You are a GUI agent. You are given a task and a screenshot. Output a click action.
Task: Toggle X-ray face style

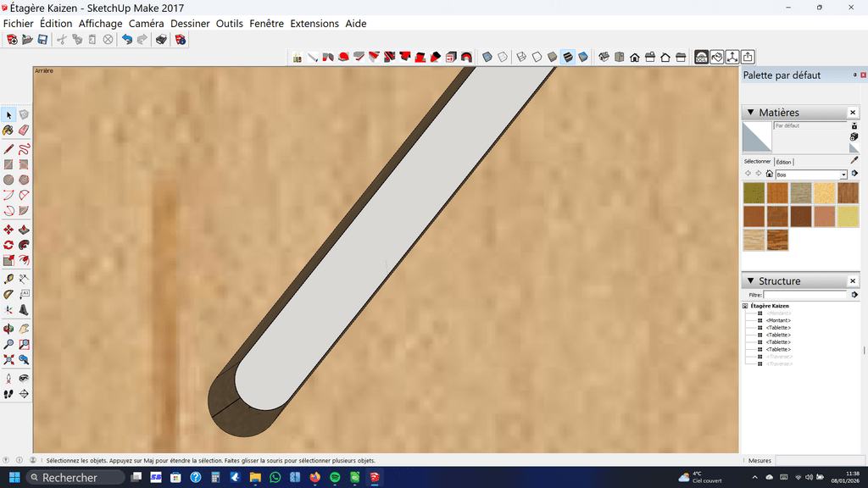pyautogui.click(x=487, y=58)
